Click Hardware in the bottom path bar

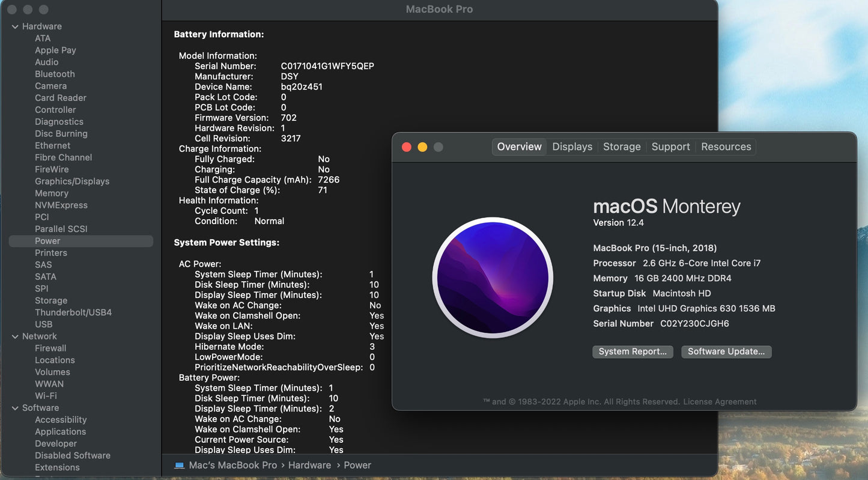point(309,466)
